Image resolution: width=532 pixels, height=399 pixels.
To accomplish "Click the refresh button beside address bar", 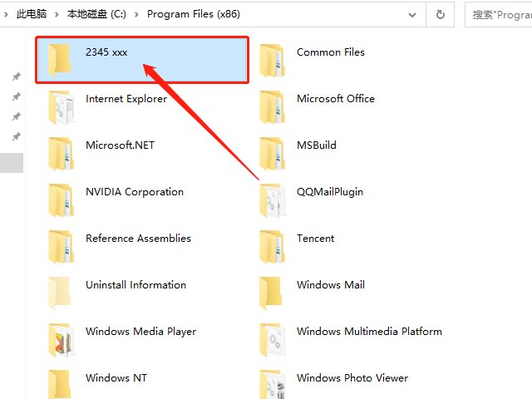I will click(x=440, y=14).
